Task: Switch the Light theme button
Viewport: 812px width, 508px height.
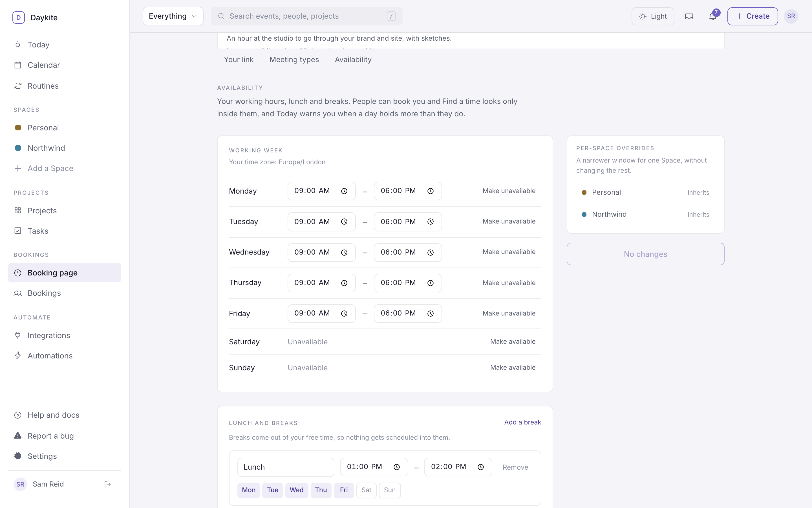Action: [x=653, y=16]
